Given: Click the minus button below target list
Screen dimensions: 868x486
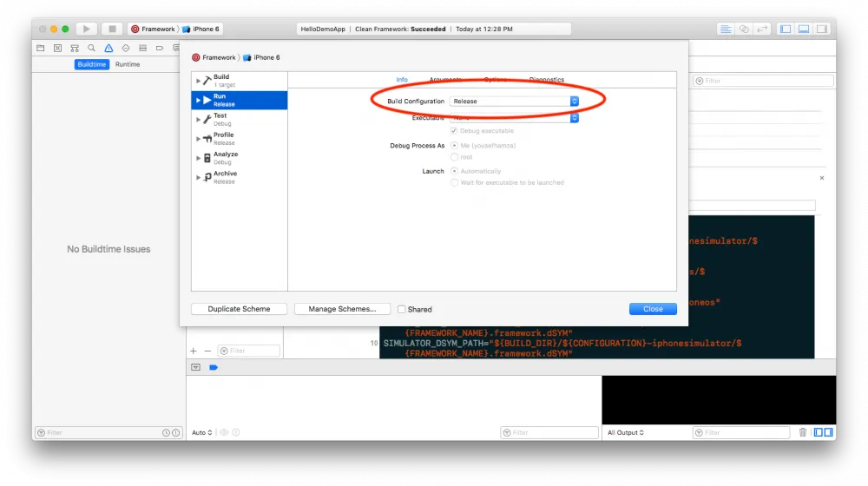Looking at the screenshot, I should tap(207, 351).
